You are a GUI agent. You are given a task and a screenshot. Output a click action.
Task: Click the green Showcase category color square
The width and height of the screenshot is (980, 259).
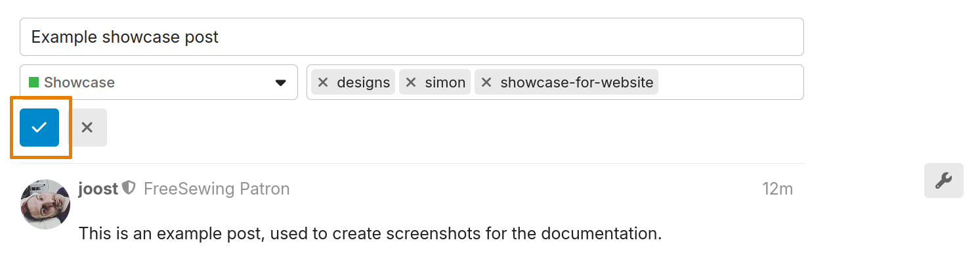point(34,82)
